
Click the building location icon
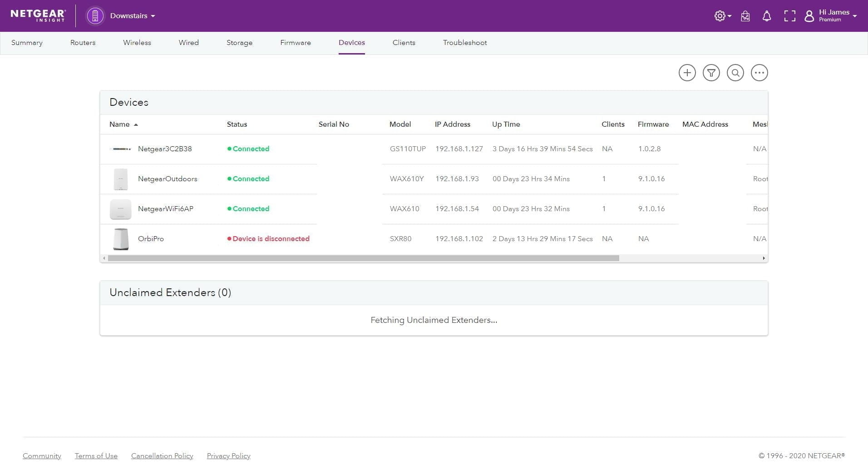point(95,16)
